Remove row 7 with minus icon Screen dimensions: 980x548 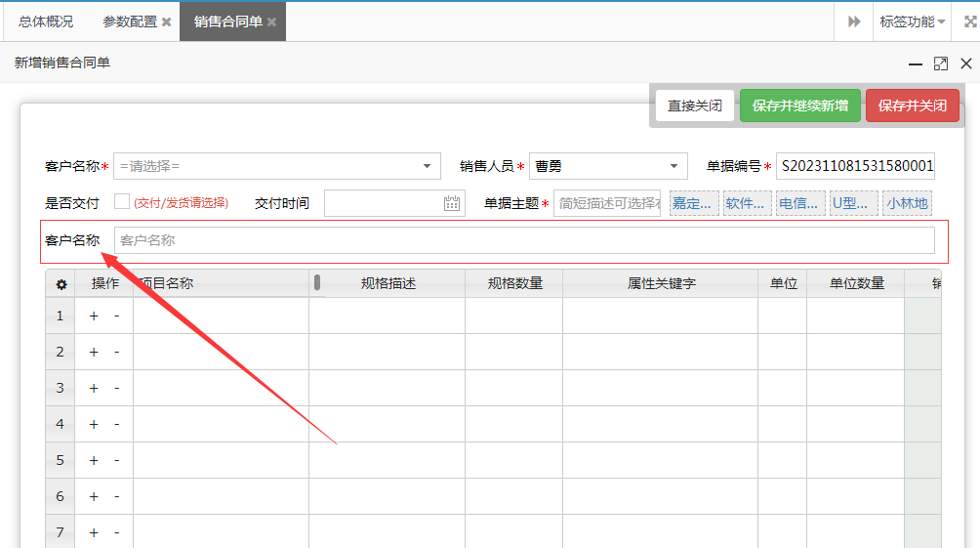point(117,533)
